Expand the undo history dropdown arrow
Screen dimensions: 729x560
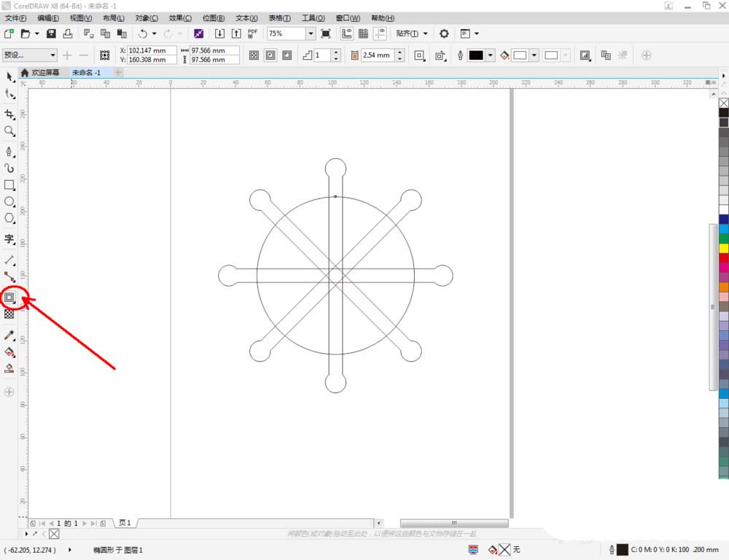coord(155,34)
